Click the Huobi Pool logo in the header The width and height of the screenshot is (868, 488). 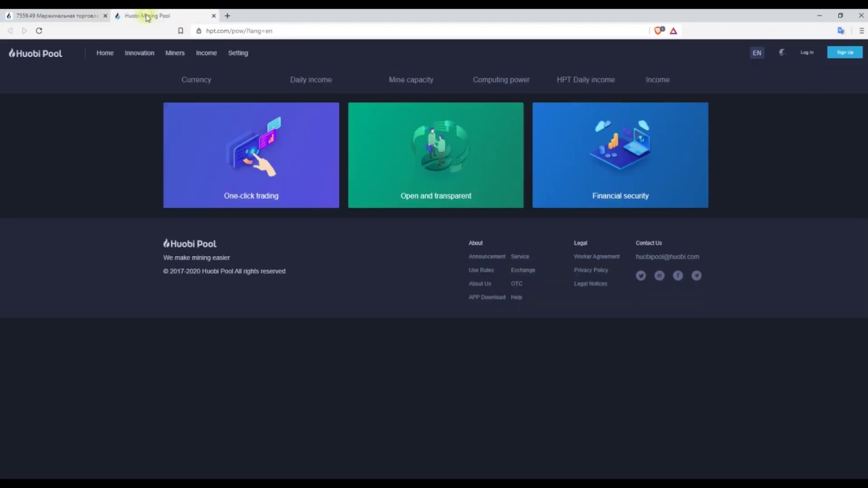pos(35,53)
